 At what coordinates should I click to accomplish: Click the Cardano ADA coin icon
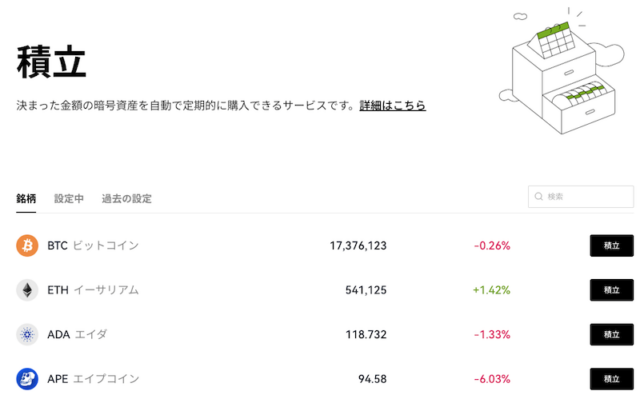click(x=27, y=335)
